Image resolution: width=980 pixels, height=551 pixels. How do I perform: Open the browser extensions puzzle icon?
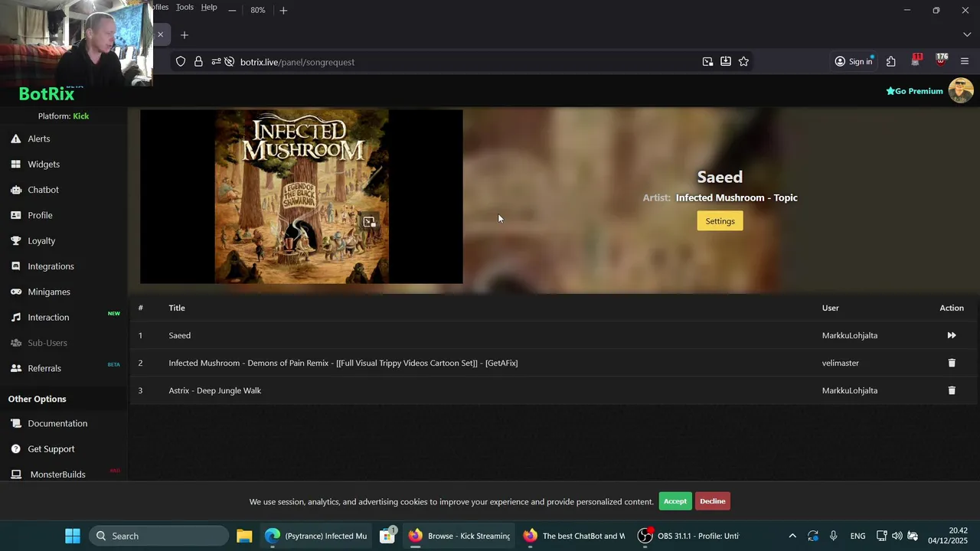890,61
